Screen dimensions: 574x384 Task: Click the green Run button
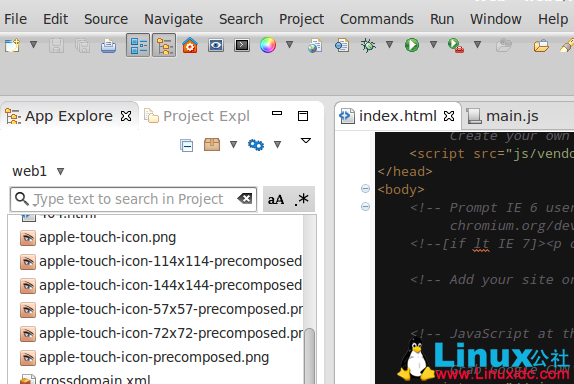coord(412,45)
